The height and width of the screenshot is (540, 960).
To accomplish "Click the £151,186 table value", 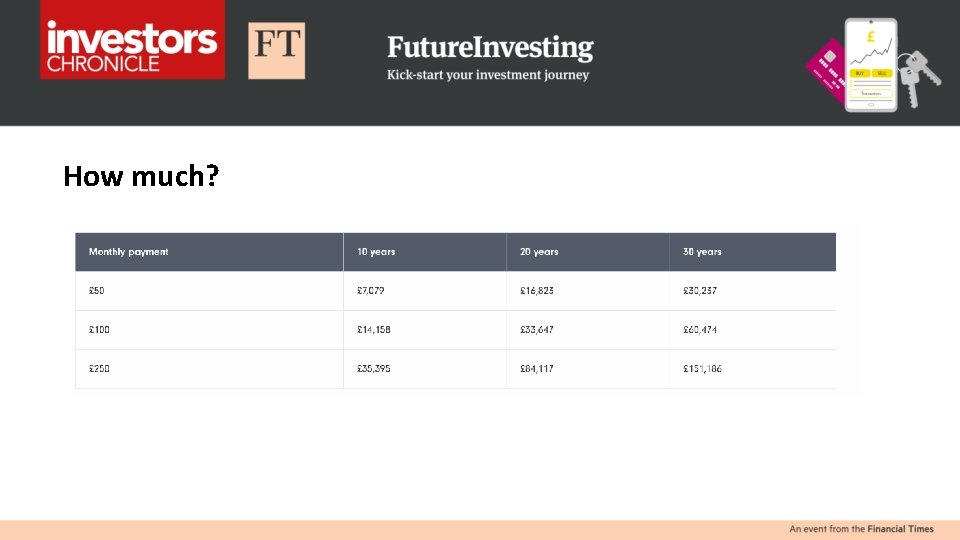I will coord(702,369).
